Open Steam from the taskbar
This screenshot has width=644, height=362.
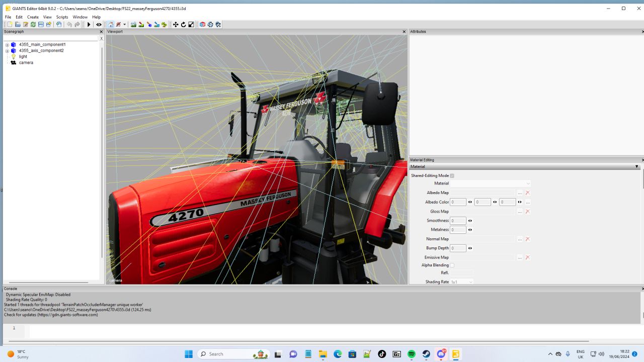click(426, 354)
